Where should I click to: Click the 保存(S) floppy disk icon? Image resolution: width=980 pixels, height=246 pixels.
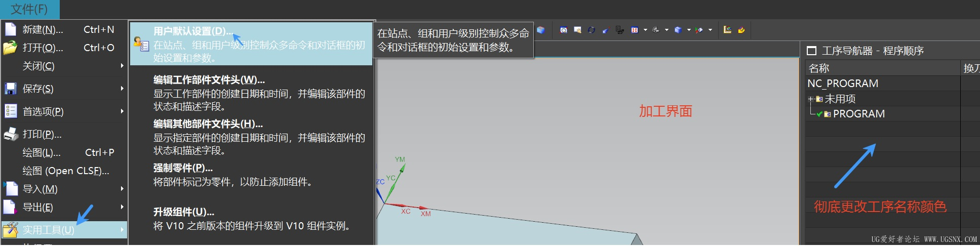coord(11,89)
